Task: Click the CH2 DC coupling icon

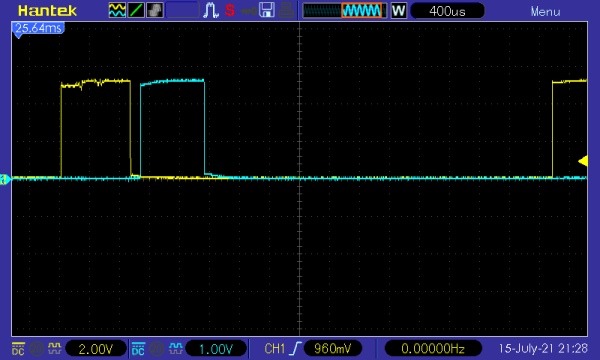Action: 138,349
